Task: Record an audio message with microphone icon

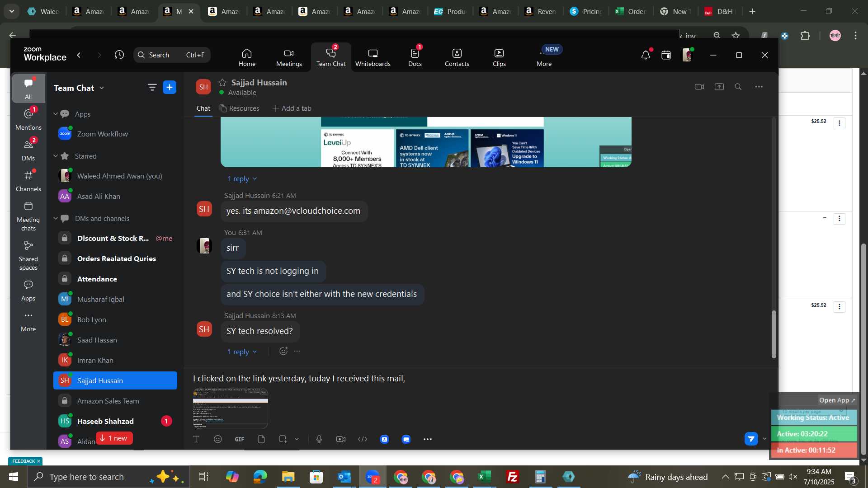Action: click(319, 439)
